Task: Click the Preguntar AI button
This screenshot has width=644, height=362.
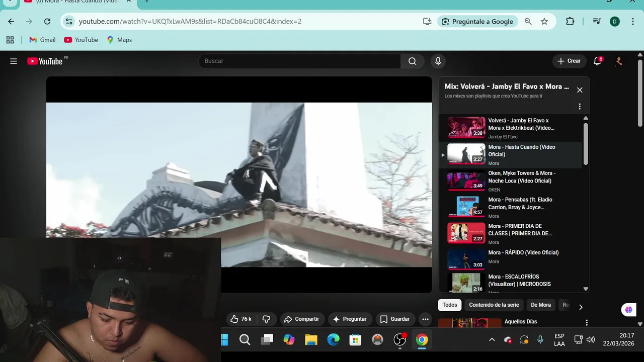Action: (350, 319)
